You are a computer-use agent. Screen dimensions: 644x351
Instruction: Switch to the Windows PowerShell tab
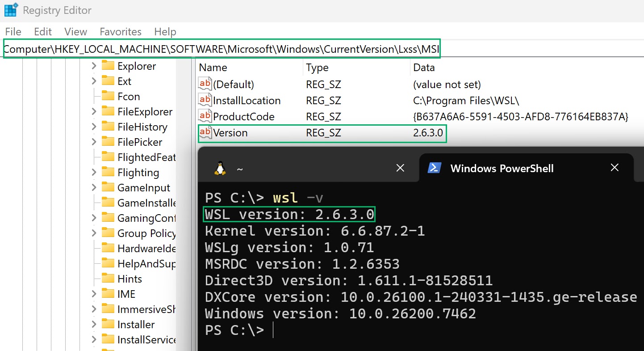502,168
